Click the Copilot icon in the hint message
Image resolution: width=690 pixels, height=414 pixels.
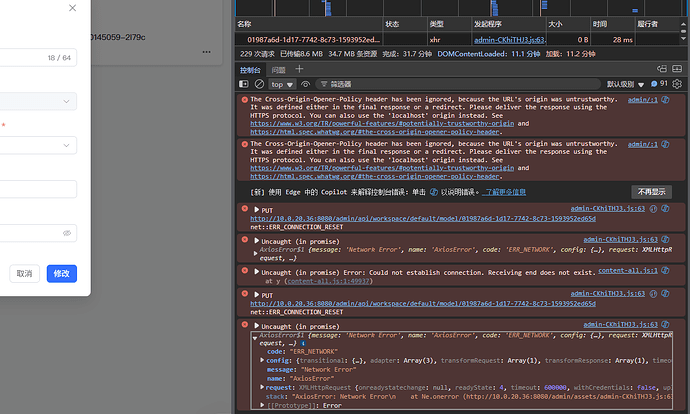click(433, 192)
